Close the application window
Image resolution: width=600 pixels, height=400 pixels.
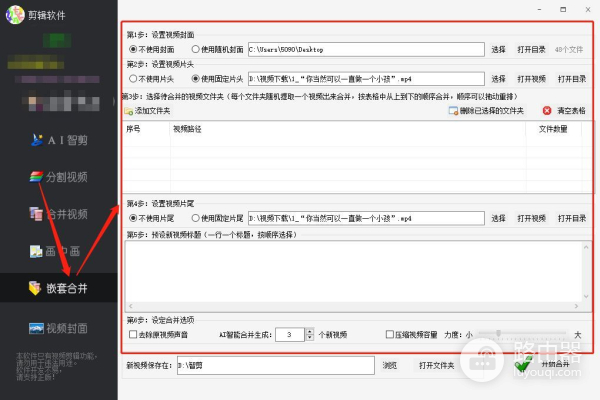tap(588, 9)
